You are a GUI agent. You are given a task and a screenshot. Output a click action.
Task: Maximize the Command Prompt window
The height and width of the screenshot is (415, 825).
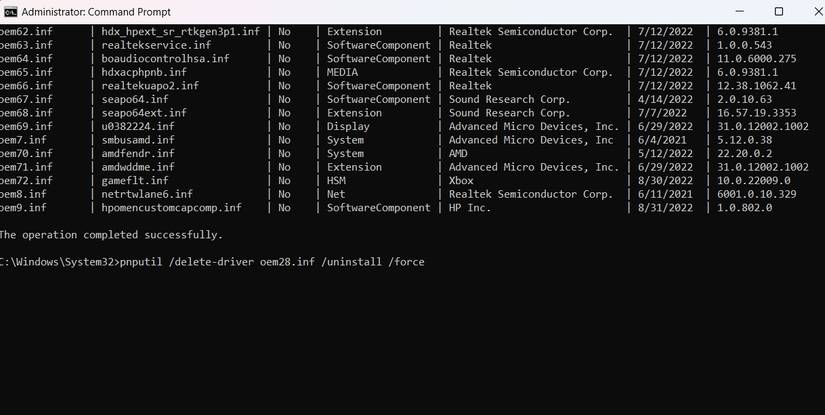[779, 12]
